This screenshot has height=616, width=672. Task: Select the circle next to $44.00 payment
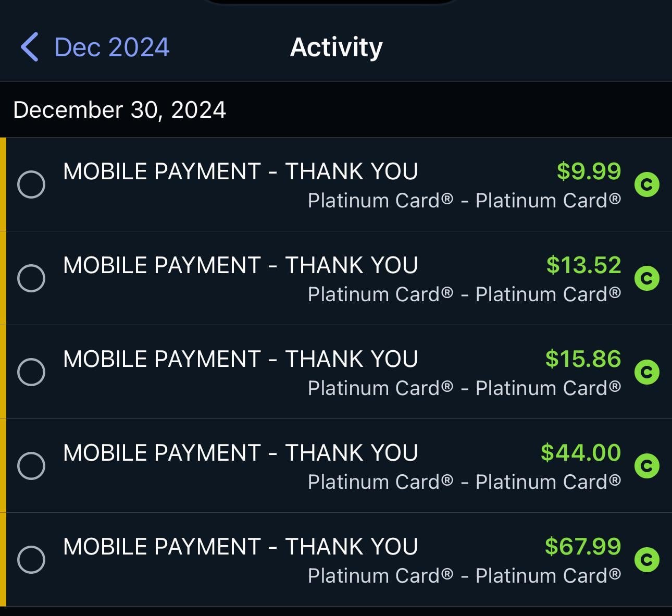31,465
